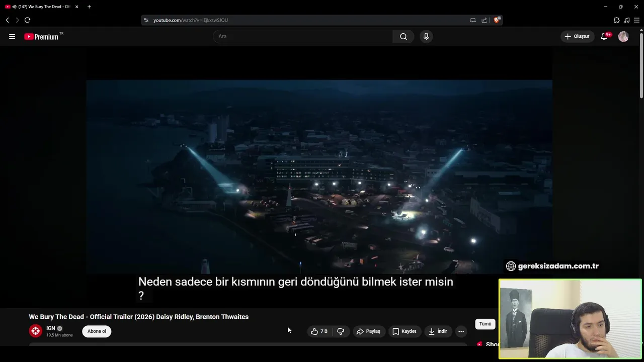Like the video with thumbs up
The height and width of the screenshot is (362, 644).
point(319,331)
